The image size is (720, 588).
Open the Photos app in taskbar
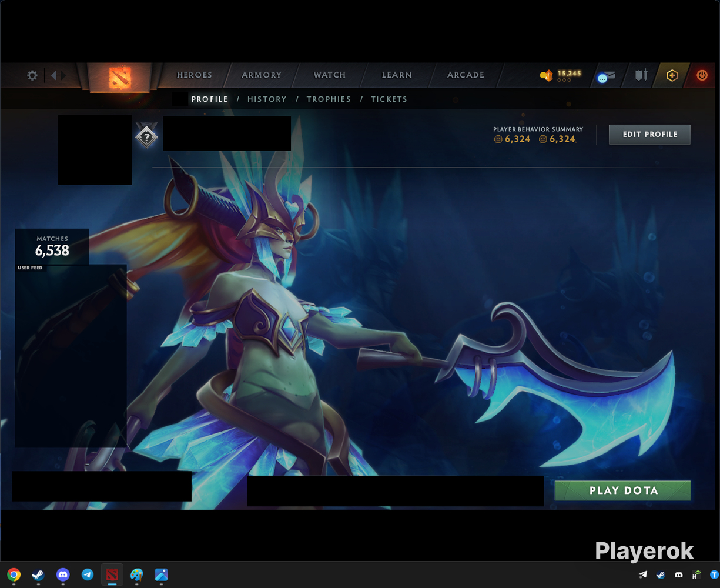click(x=162, y=575)
